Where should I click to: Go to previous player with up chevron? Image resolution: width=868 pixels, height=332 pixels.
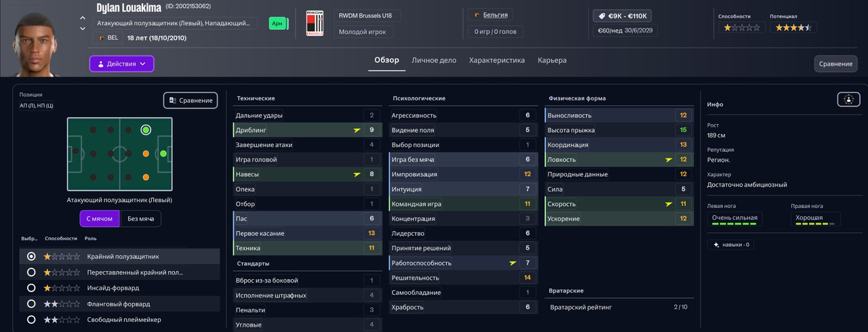pyautogui.click(x=83, y=18)
